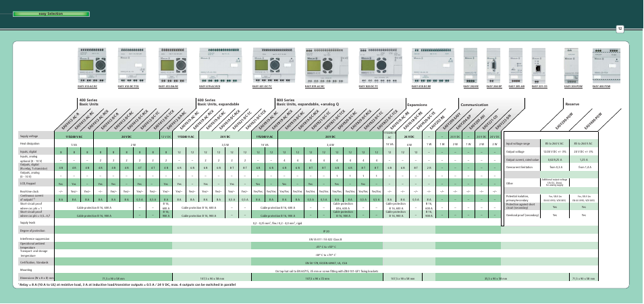
Task: Click the 'Mounting' row label
Action: click(x=26, y=270)
